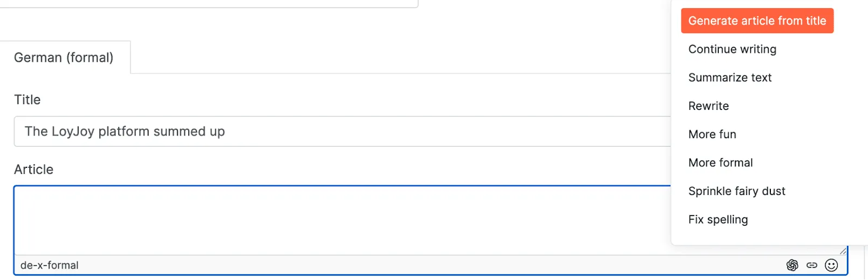Pick the More fun option
The image size is (868, 280).
(712, 134)
